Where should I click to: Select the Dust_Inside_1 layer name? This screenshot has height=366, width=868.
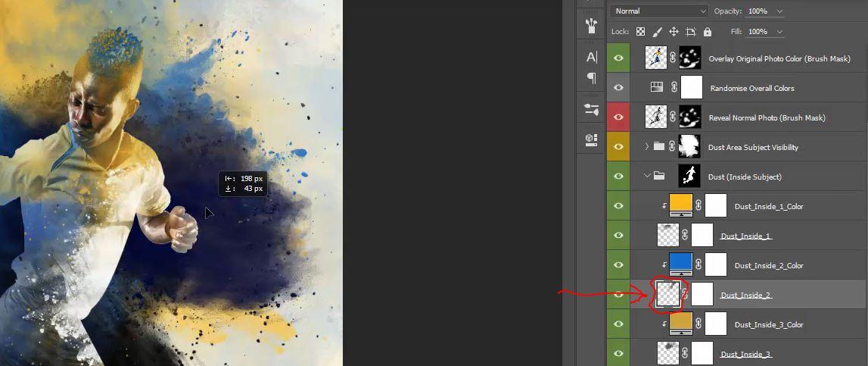tap(745, 236)
